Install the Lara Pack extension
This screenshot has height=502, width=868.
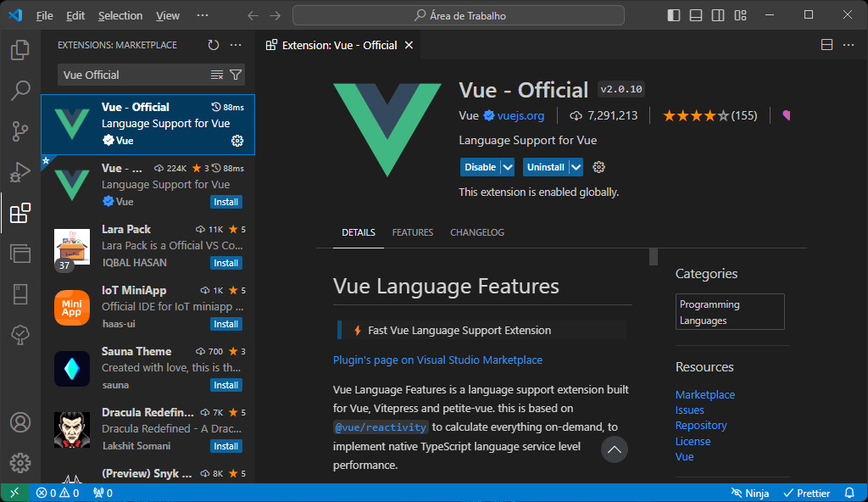pos(225,263)
